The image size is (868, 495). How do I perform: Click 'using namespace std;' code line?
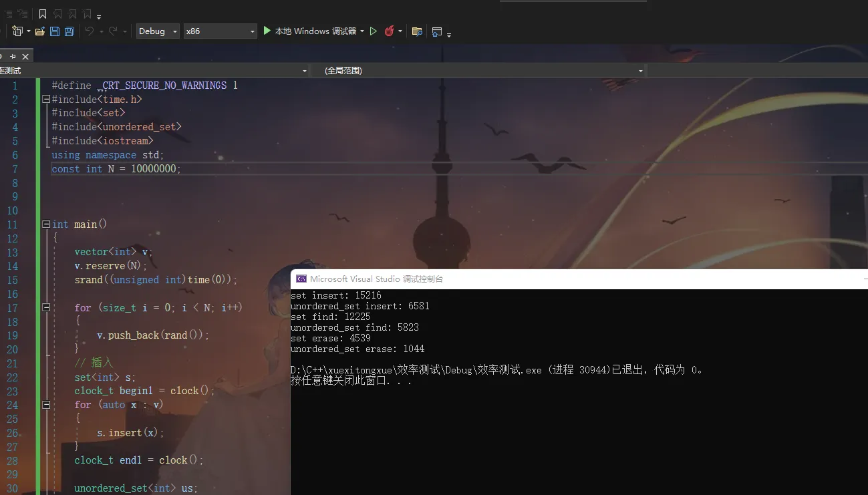[108, 155]
